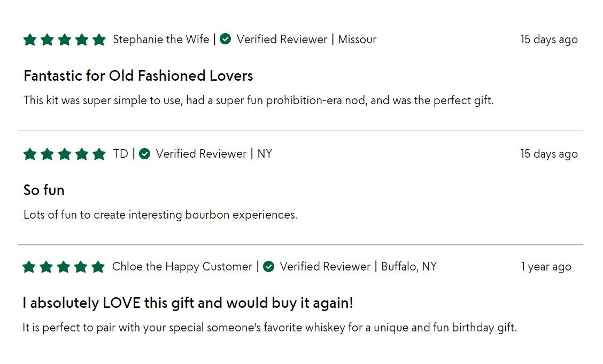
Task: Click the fifth star in Stephanie's rating
Action: click(x=99, y=39)
